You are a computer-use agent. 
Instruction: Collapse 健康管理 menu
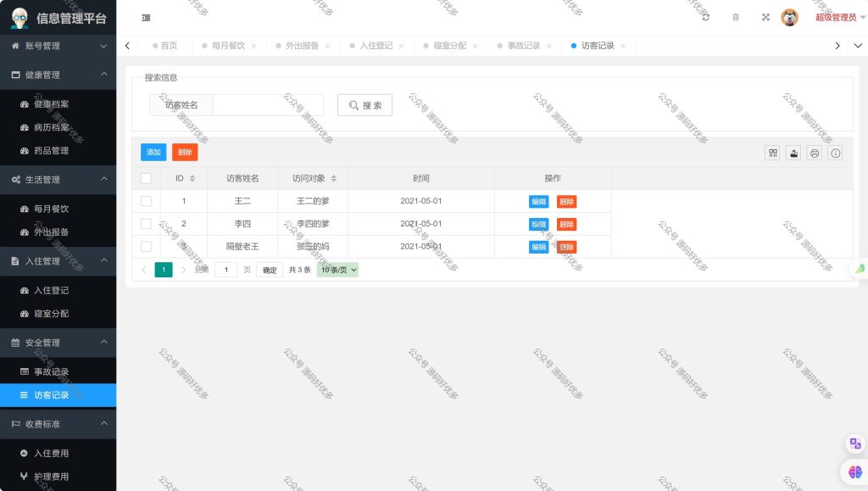pos(58,75)
